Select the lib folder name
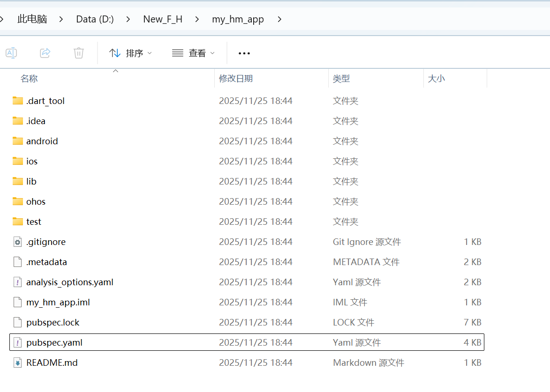This screenshot has width=550, height=392. coord(31,181)
